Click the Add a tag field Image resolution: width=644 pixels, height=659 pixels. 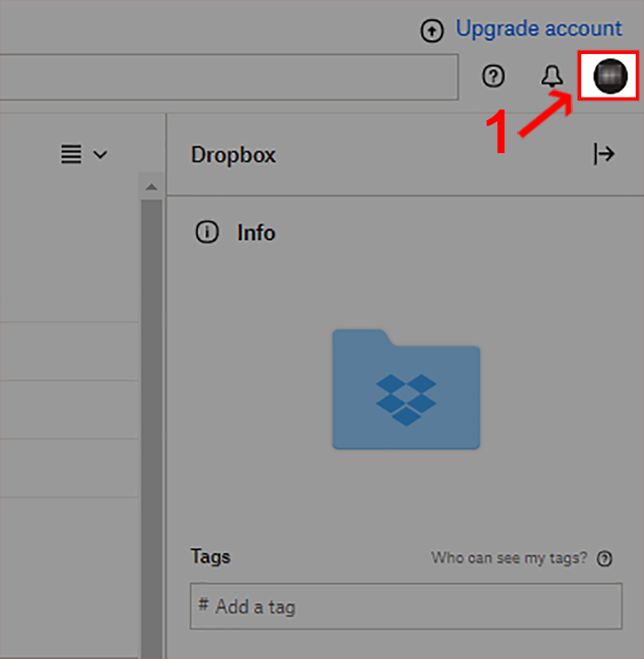406,606
